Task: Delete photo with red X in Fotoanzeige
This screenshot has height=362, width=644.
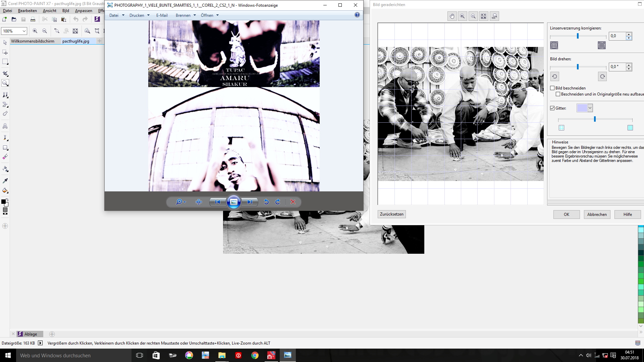Action: click(293, 202)
